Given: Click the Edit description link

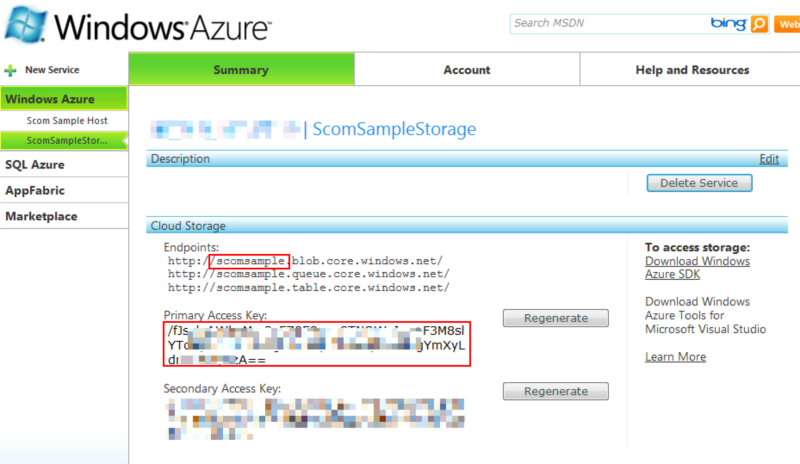Looking at the screenshot, I should (x=769, y=159).
